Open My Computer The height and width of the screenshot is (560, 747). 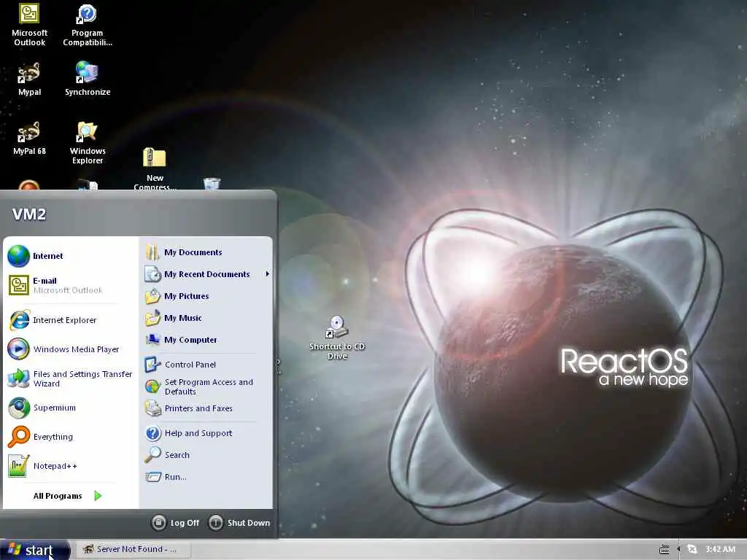coord(206,340)
